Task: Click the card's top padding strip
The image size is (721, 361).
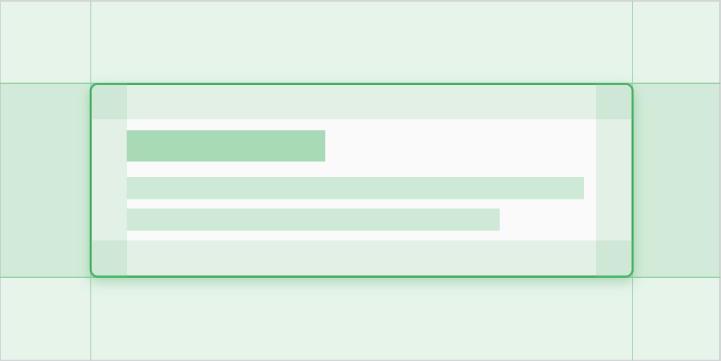Action: coord(361,102)
